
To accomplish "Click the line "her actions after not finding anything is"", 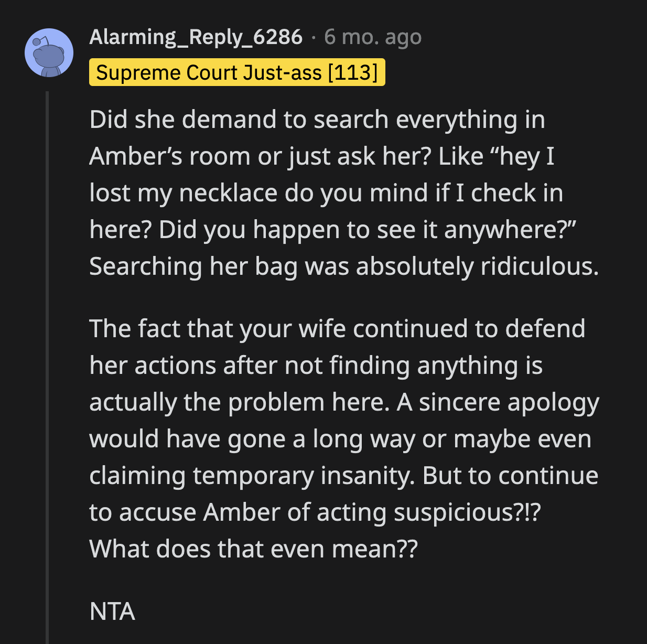I will 316,366.
